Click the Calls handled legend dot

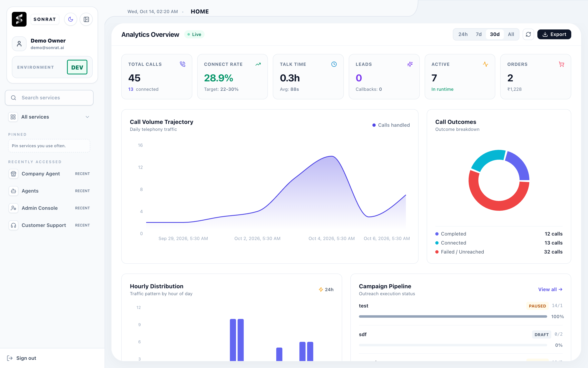click(x=374, y=125)
